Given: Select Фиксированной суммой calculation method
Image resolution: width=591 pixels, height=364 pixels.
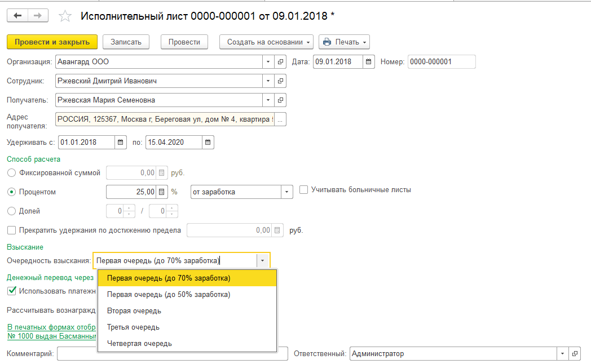Looking at the screenshot, I should [x=12, y=173].
